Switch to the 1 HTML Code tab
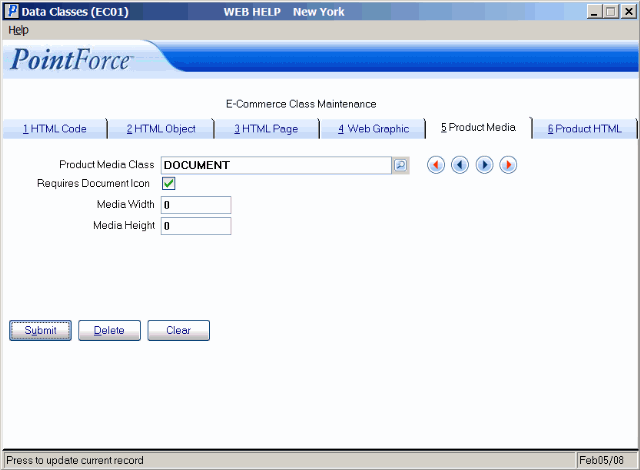The height and width of the screenshot is (470, 640). (55, 129)
